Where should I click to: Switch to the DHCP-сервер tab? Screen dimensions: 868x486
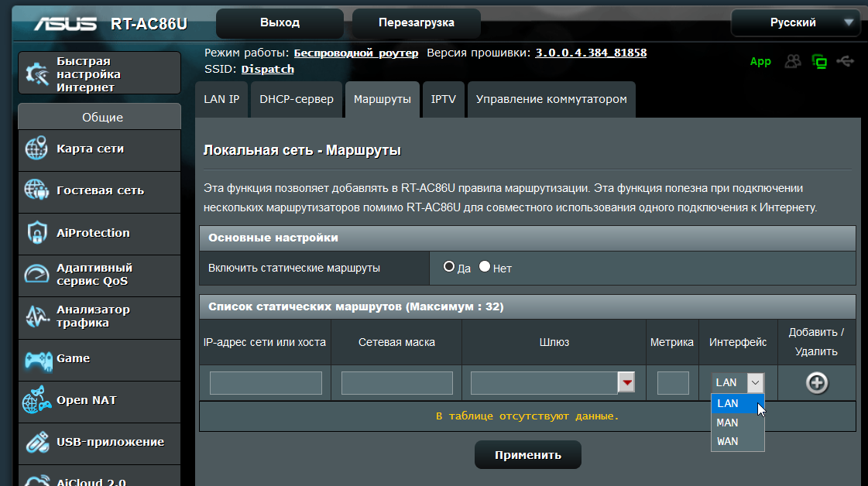point(297,100)
